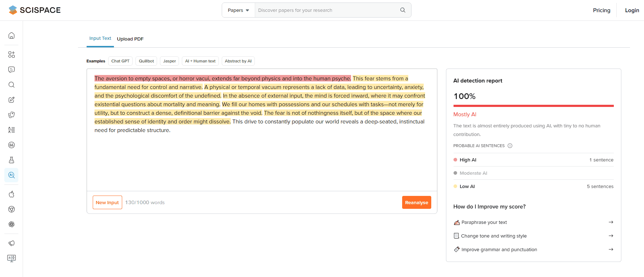Viewport: 644px width, 277px height.
Task: Open Paraphrase your text arrow
Action: coord(611,222)
